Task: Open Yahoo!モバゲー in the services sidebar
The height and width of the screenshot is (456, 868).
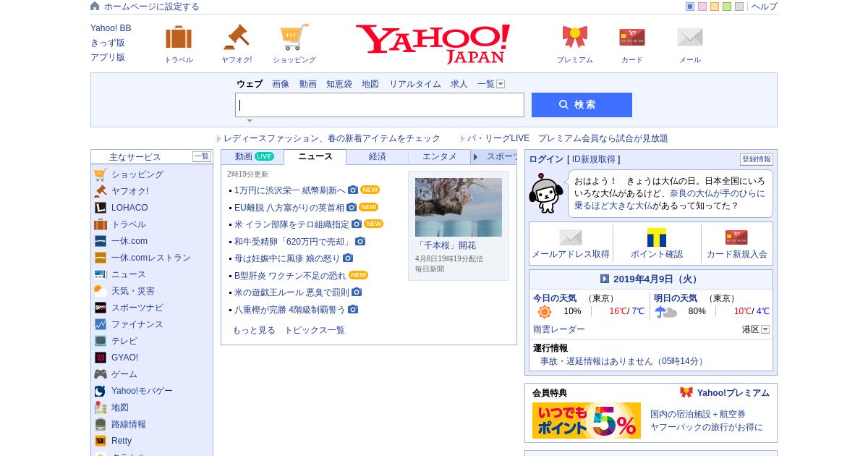Action: pyautogui.click(x=142, y=391)
